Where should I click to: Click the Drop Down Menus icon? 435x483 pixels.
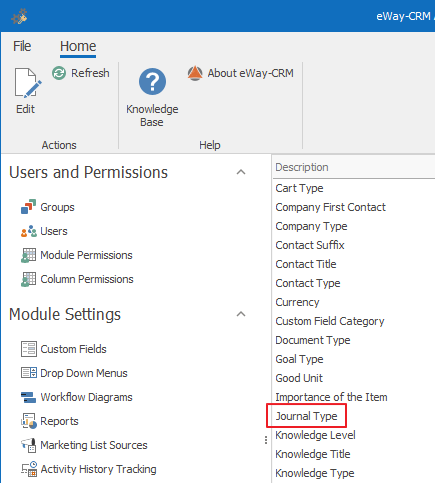pos(29,373)
